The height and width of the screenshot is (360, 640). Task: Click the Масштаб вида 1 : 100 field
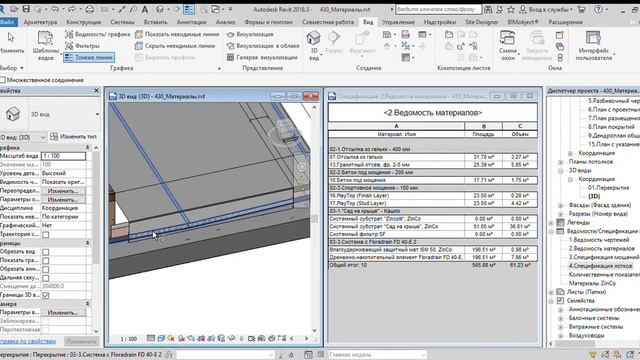point(63,156)
